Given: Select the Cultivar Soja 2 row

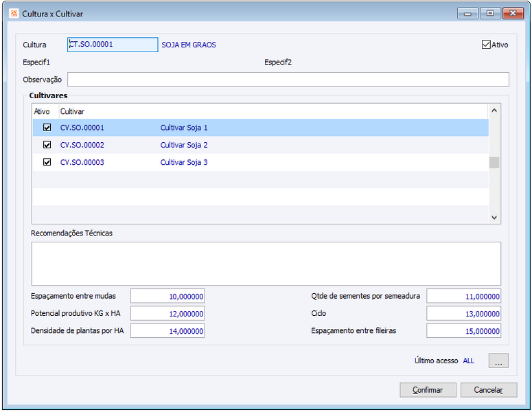Looking at the screenshot, I should pyautogui.click(x=261, y=145).
